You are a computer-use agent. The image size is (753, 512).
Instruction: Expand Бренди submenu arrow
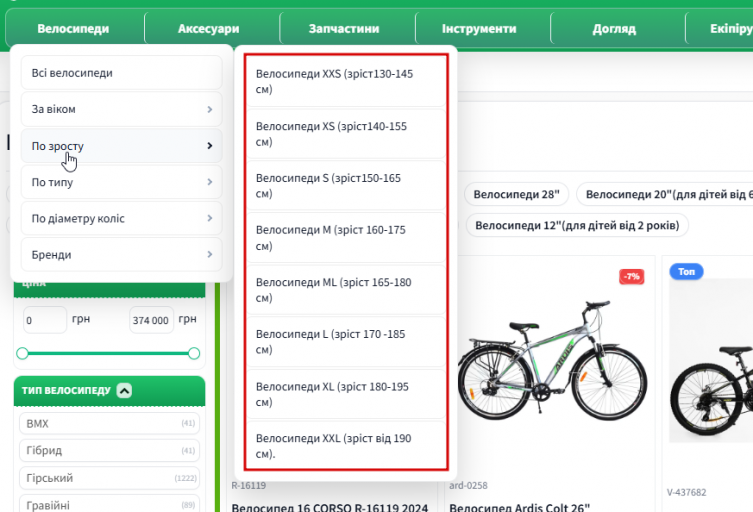[x=209, y=255]
